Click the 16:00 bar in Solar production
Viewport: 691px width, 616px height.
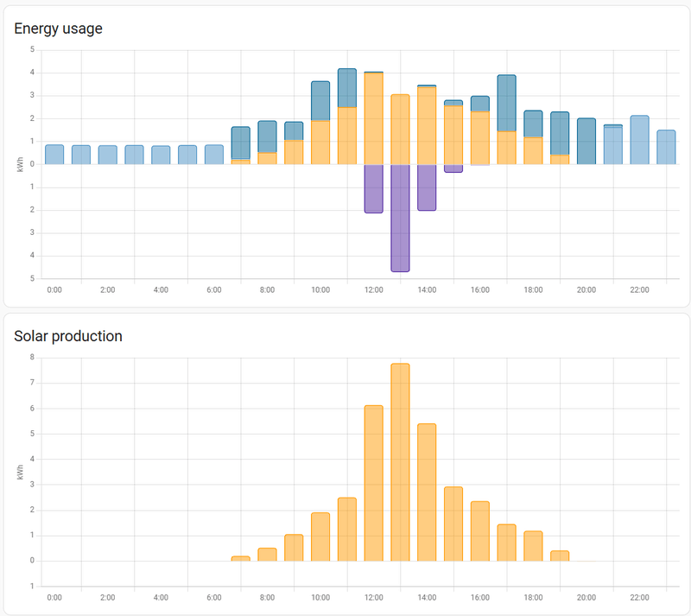point(480,530)
